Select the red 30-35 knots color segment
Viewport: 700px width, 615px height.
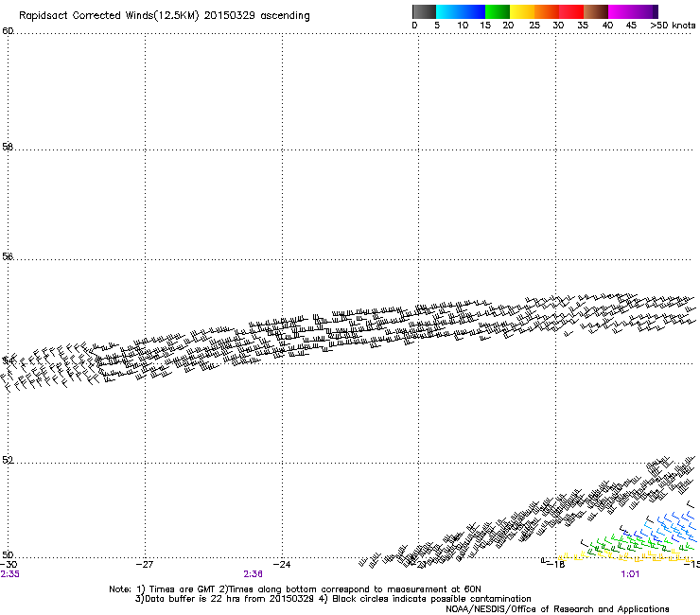[571, 11]
